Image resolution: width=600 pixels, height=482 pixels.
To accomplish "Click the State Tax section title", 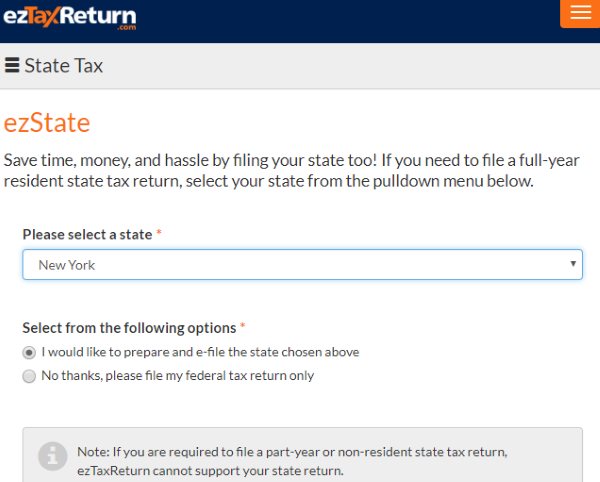I will point(63,66).
